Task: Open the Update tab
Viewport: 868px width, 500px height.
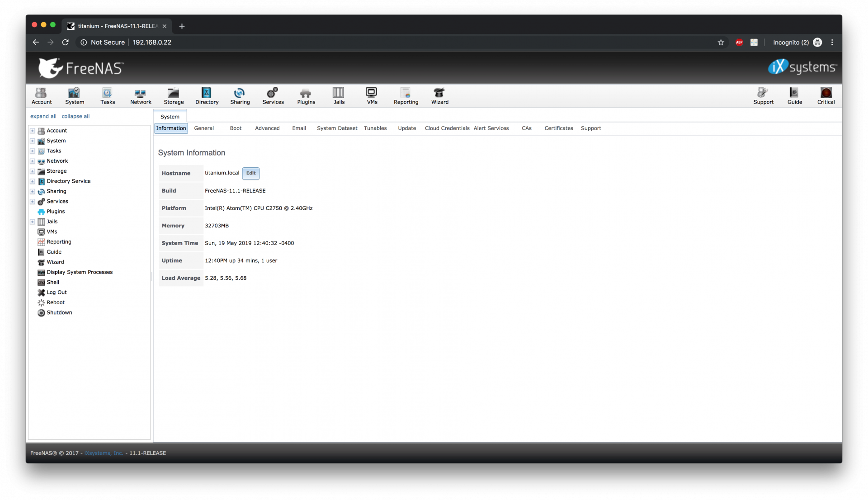Action: pyautogui.click(x=407, y=128)
